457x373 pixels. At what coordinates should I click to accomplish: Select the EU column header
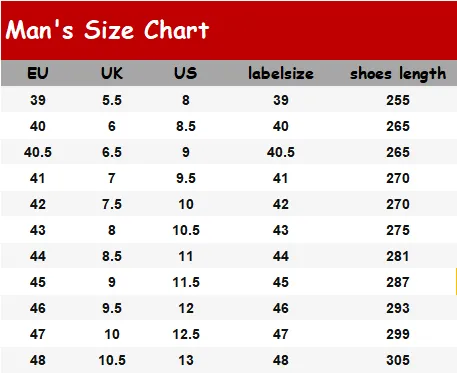[38, 73]
